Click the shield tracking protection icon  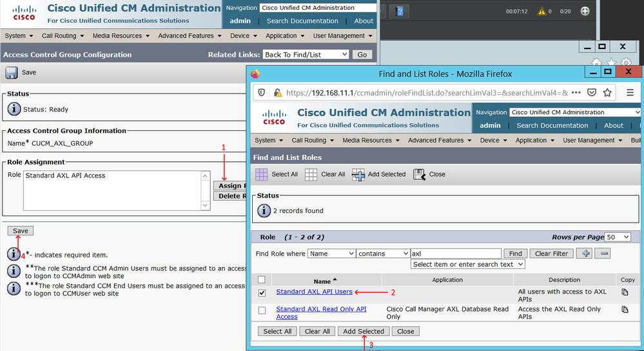click(262, 93)
